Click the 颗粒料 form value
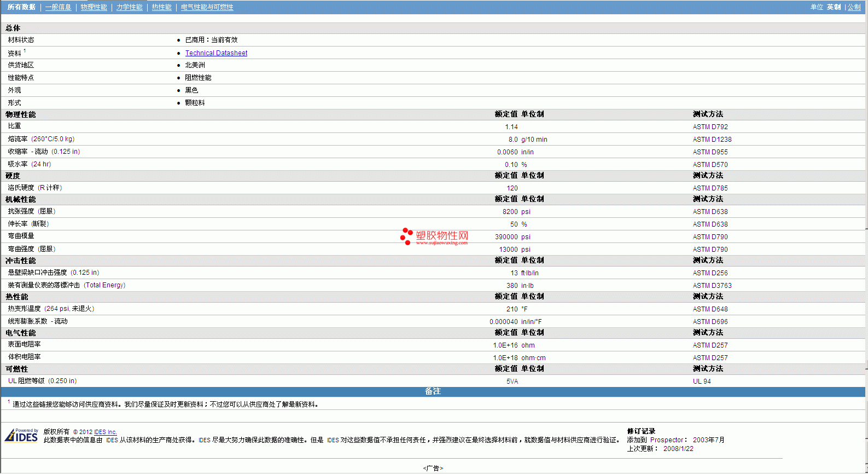The height and width of the screenshot is (474, 868). [195, 103]
